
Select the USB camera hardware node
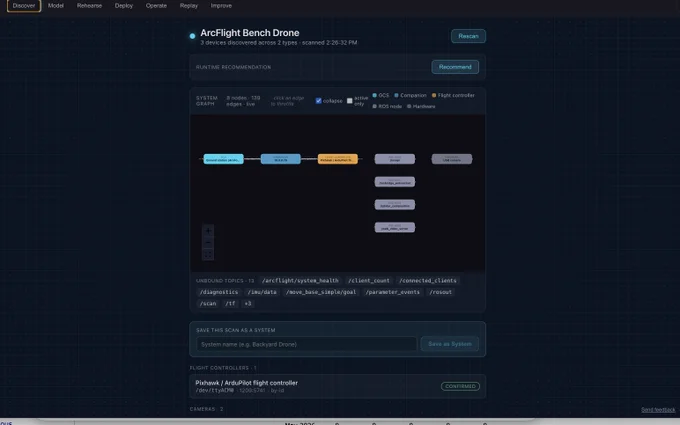(x=451, y=159)
